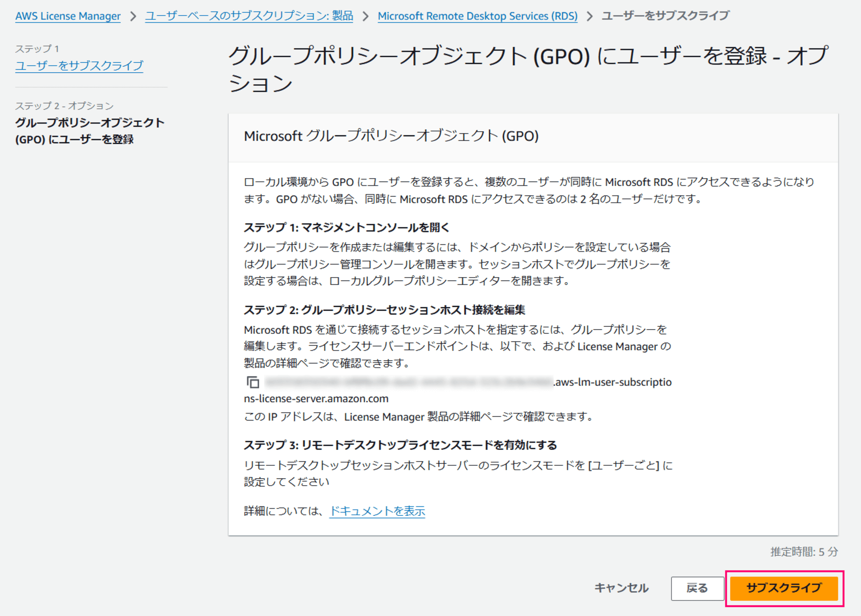The height and width of the screenshot is (616, 861).
Task: Return to step 1 ユーザーをサブスクライブ link
Action: point(79,66)
